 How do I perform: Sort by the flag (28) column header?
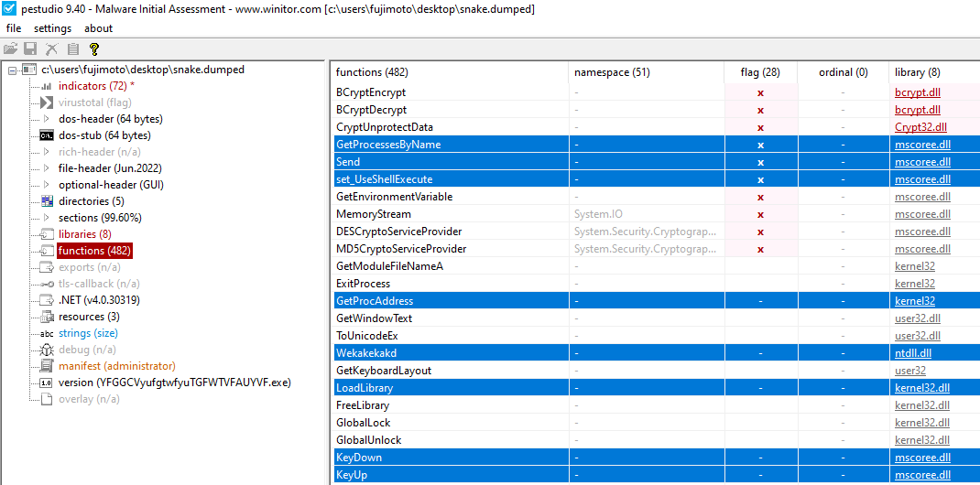coord(759,72)
